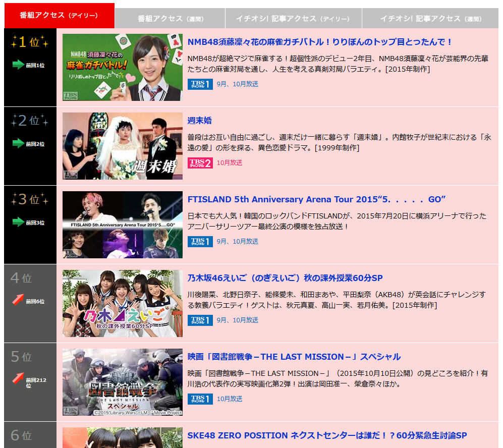This screenshot has height=448, width=503.
Task: Click the 図書館戦争 スペシャル thumbnail
Action: pos(123,382)
